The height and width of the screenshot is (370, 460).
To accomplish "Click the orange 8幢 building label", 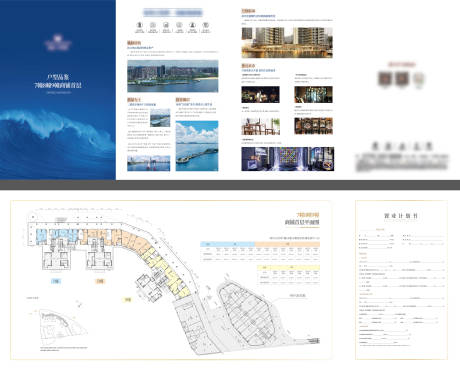I will point(100,281).
